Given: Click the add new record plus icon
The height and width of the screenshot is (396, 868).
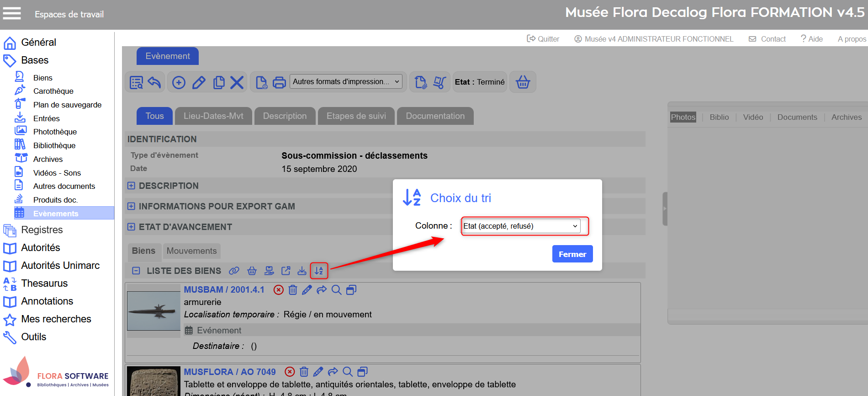Looking at the screenshot, I should [179, 82].
